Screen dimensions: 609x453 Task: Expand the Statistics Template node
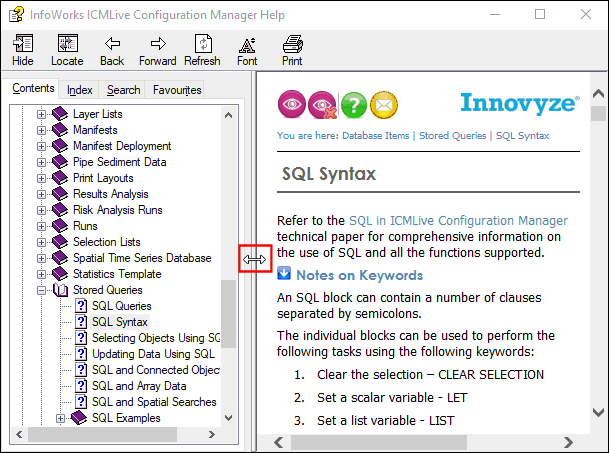pyautogui.click(x=41, y=274)
